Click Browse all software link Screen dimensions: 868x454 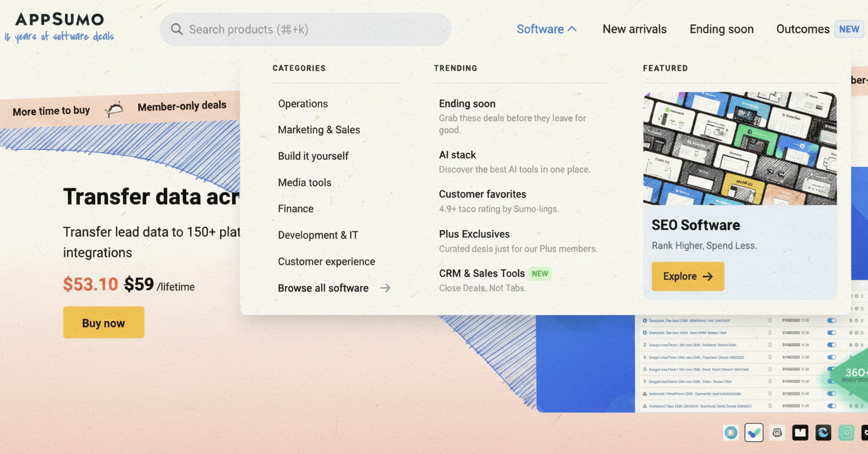(334, 288)
